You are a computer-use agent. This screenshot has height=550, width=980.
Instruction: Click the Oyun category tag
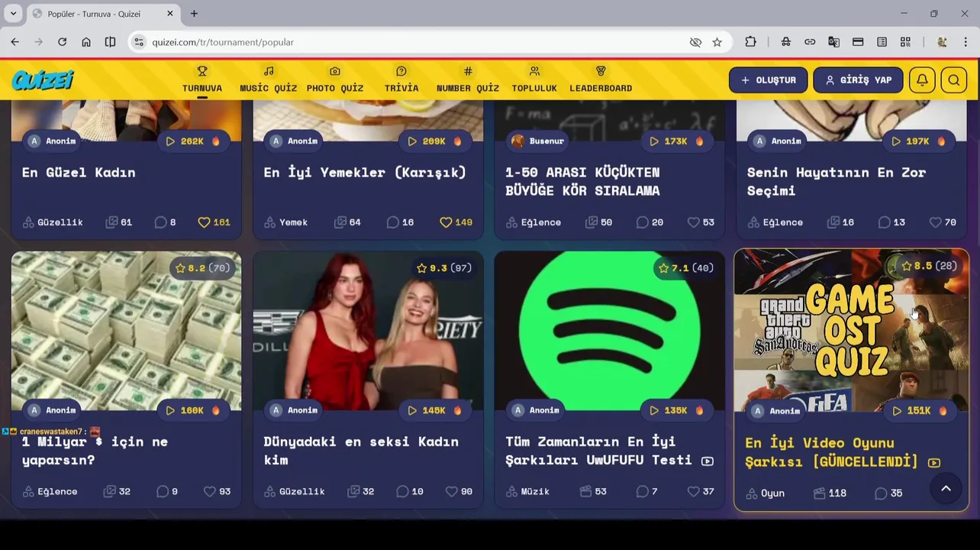pos(766,493)
